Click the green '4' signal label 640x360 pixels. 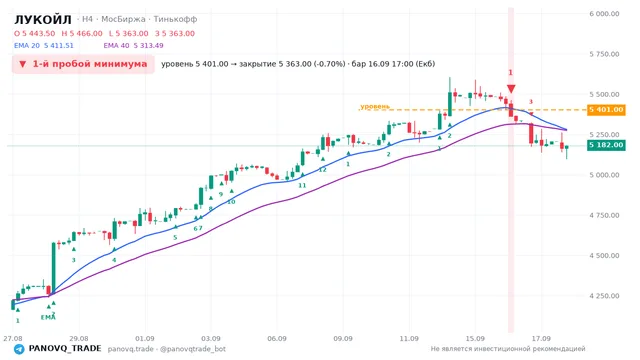(x=114, y=260)
